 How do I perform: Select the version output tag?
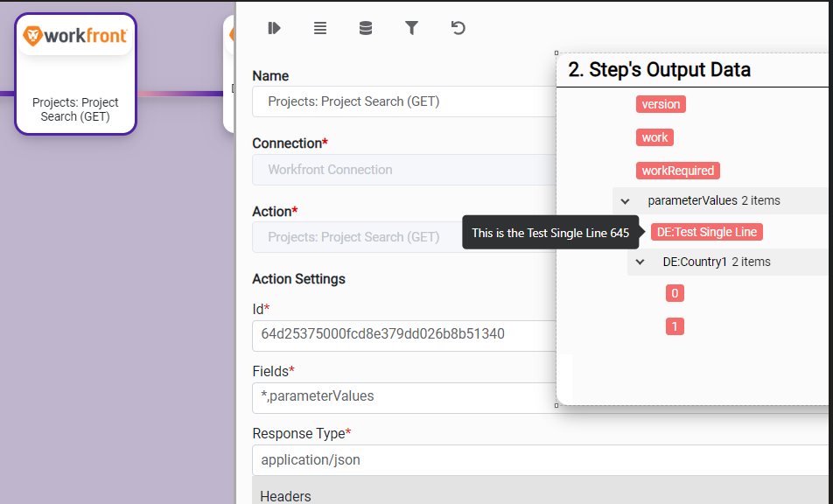click(661, 104)
